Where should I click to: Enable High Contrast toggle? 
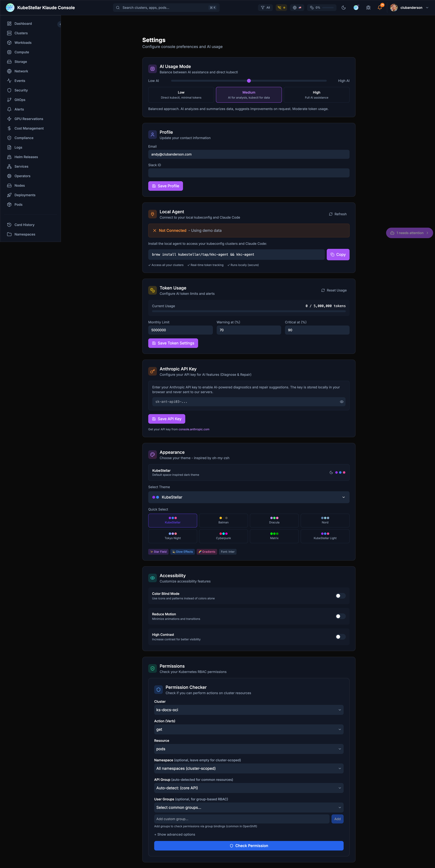coord(340,637)
